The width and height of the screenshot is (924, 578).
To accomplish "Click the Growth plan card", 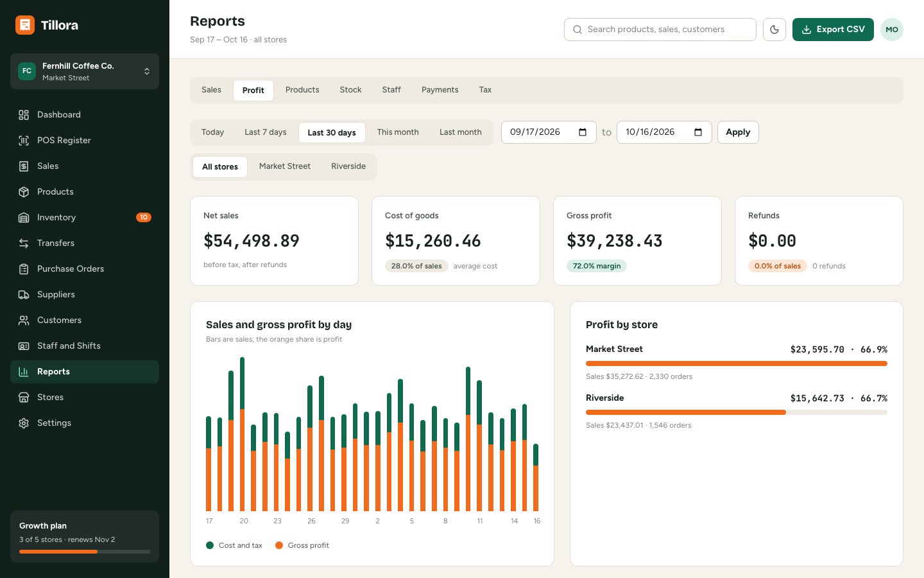I will [x=85, y=536].
